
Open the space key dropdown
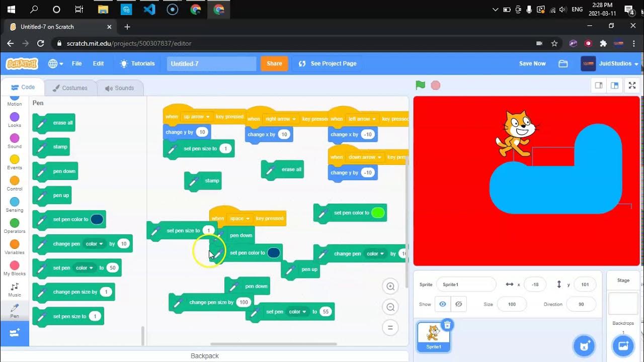pyautogui.click(x=239, y=218)
